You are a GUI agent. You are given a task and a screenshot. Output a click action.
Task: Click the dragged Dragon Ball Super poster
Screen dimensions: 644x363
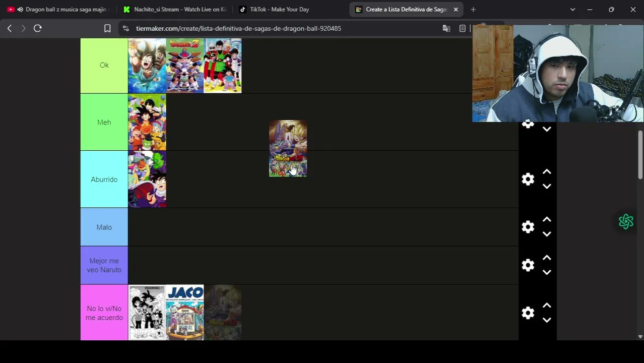(x=288, y=149)
